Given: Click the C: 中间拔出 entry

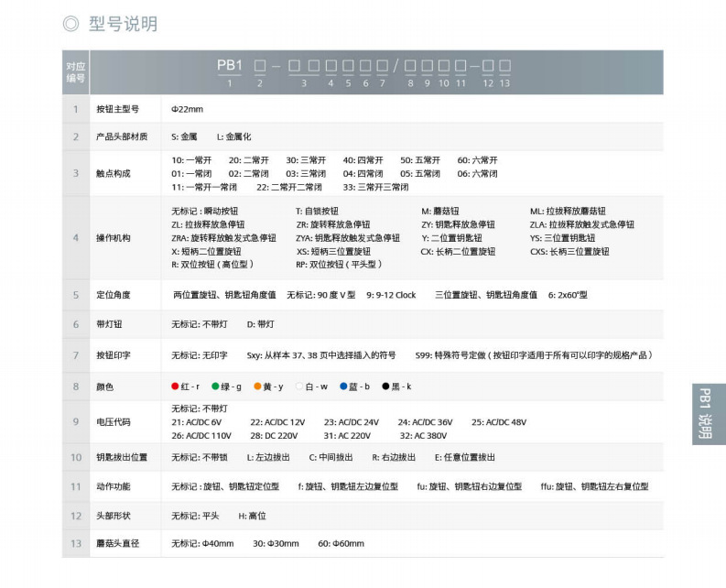Looking at the screenshot, I should point(330,457).
